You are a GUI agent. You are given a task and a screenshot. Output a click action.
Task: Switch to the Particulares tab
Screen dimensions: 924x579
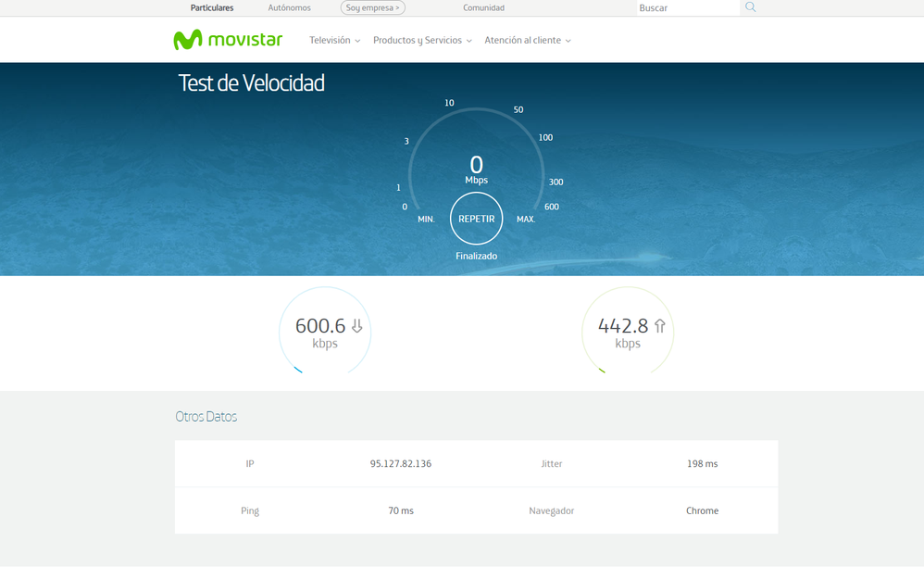click(x=212, y=7)
